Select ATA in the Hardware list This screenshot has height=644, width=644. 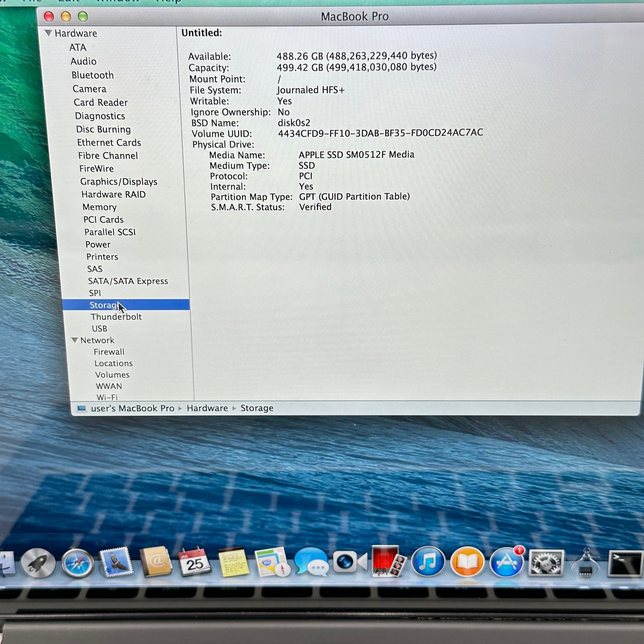(x=78, y=47)
